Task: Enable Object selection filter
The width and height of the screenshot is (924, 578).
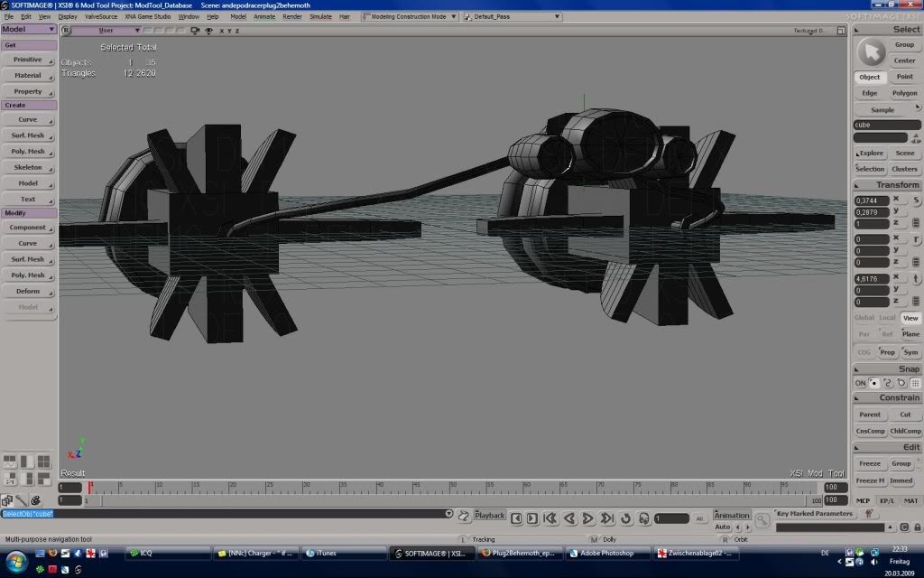Action: 869,77
